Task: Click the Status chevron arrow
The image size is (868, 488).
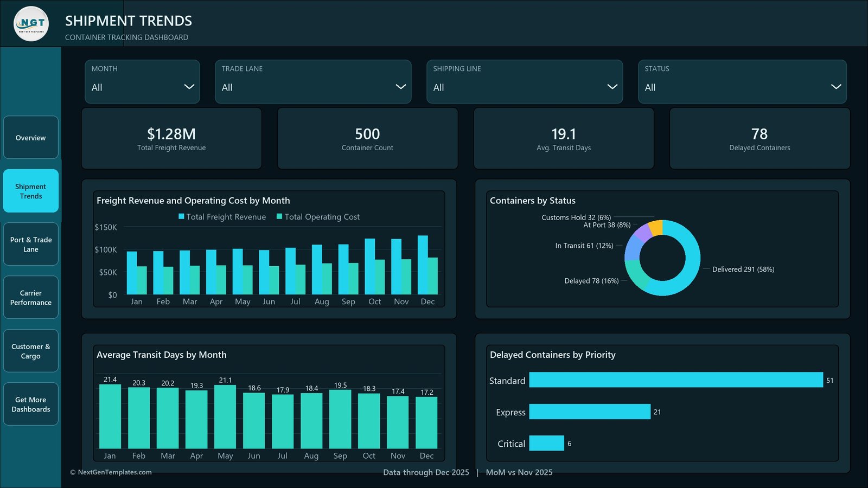Action: tap(836, 87)
